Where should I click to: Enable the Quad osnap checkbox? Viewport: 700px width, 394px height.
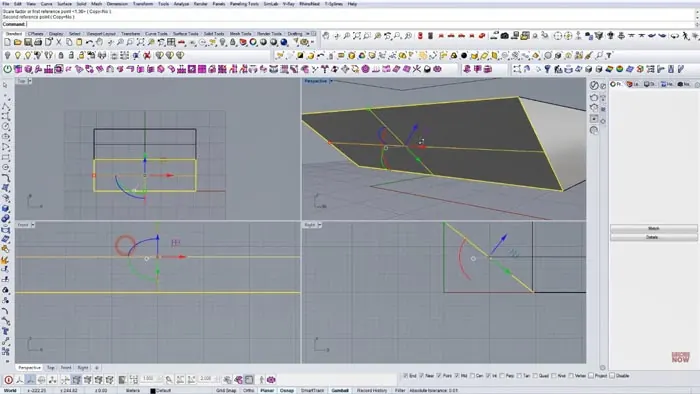(x=535, y=376)
